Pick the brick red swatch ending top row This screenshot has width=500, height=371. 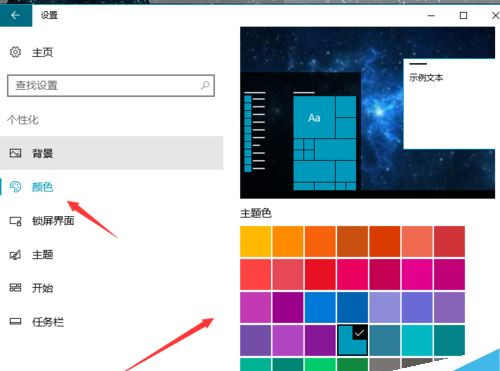point(449,242)
